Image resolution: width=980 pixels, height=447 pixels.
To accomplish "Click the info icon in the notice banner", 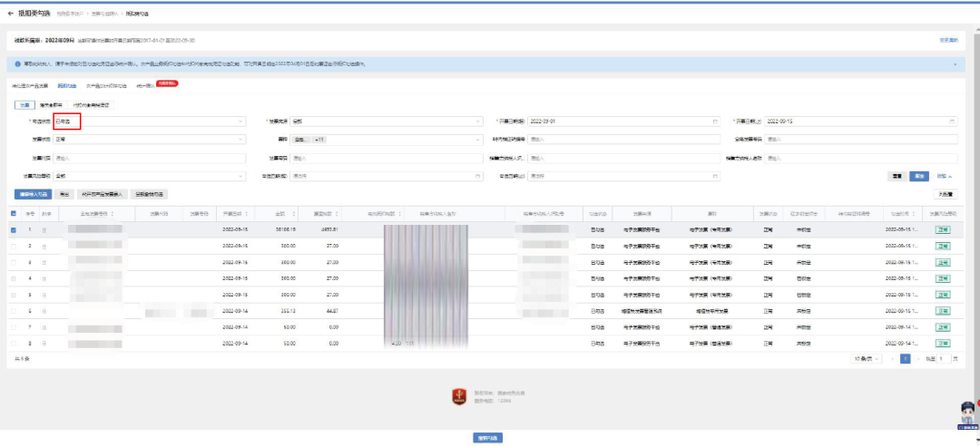I will (18, 64).
